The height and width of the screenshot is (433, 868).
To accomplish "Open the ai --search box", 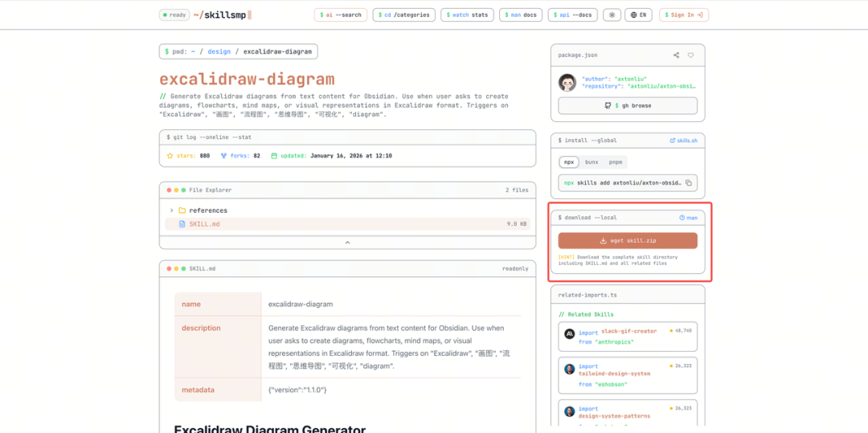I will [340, 14].
